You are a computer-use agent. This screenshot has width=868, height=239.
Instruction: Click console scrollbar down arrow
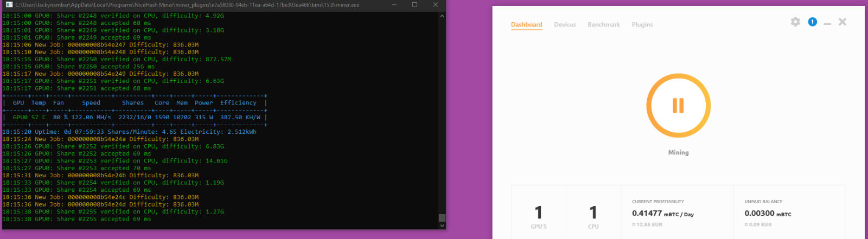(x=442, y=225)
